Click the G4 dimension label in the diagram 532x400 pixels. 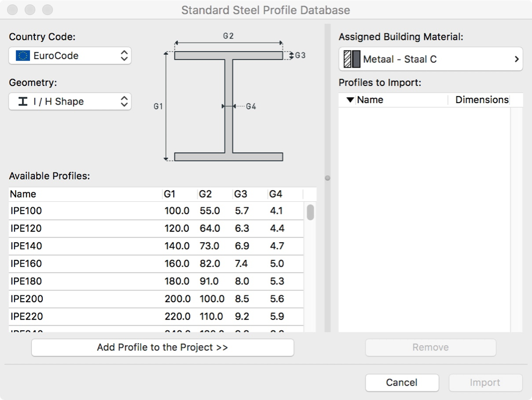click(x=251, y=107)
